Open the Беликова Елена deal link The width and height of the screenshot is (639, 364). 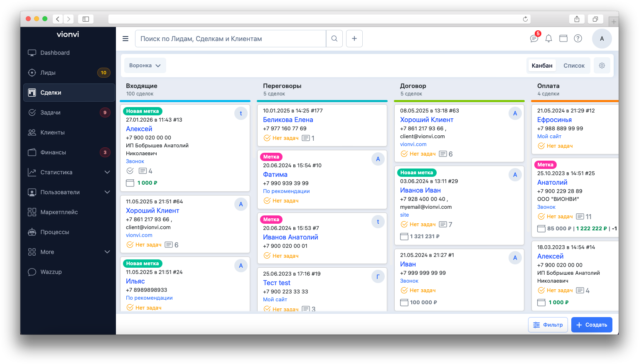click(x=288, y=120)
